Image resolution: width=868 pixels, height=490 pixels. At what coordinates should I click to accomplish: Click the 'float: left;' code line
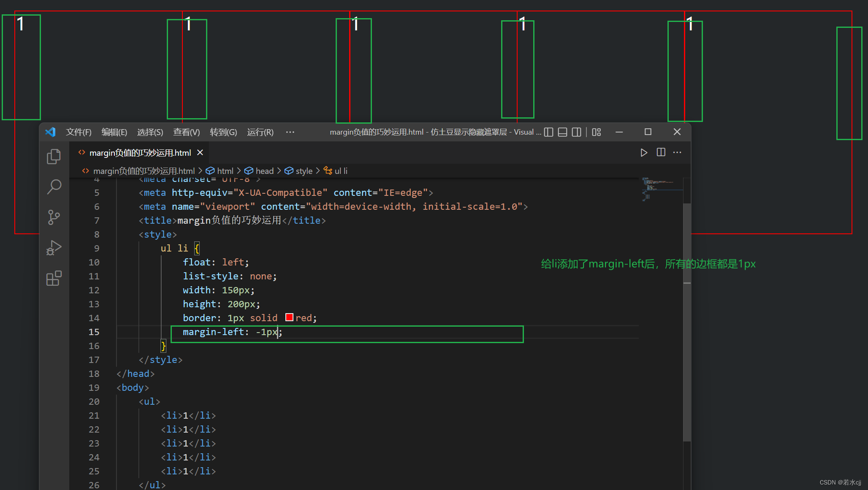click(x=216, y=263)
